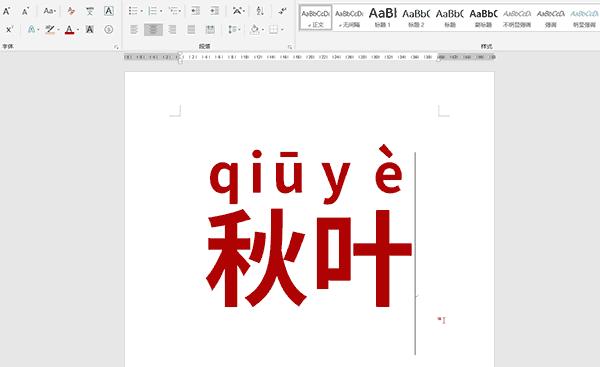Click the Shading paint bucket icon
Image resolution: width=600 pixels, height=367 pixels.
[254, 29]
